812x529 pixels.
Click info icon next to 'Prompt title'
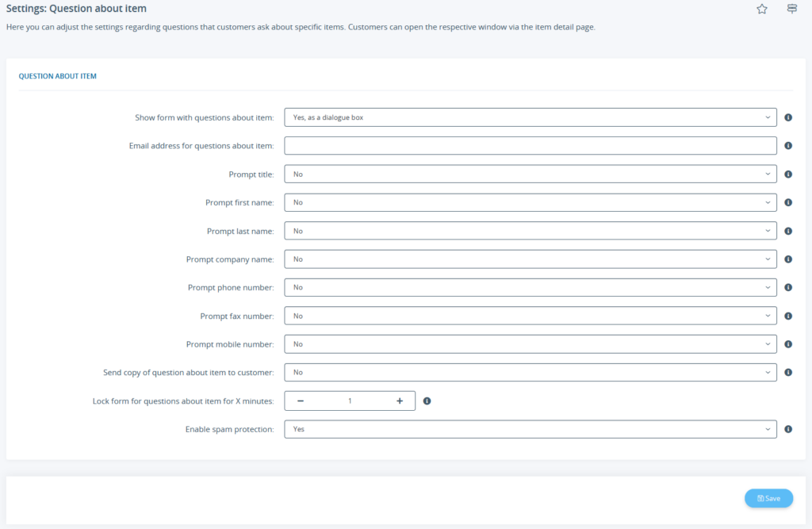click(x=788, y=174)
